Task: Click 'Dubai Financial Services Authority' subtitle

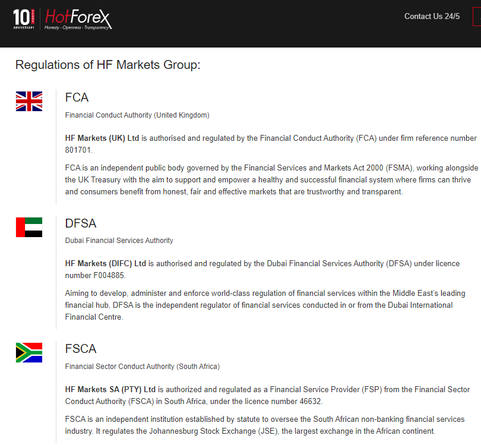Action: point(119,241)
